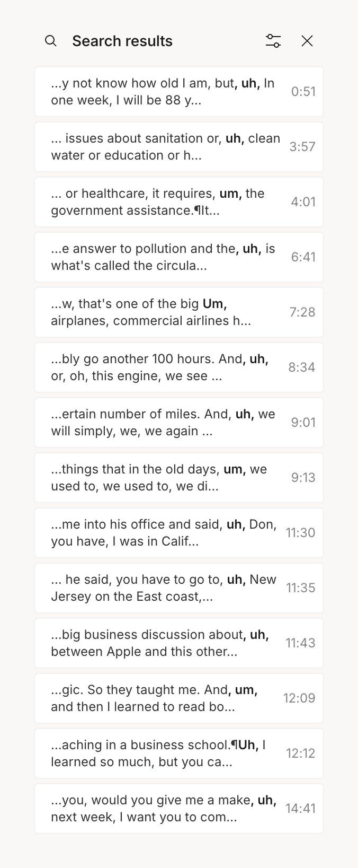This screenshot has height=868, width=358.
Task: Dismiss the Search results panel
Action: pyautogui.click(x=307, y=40)
